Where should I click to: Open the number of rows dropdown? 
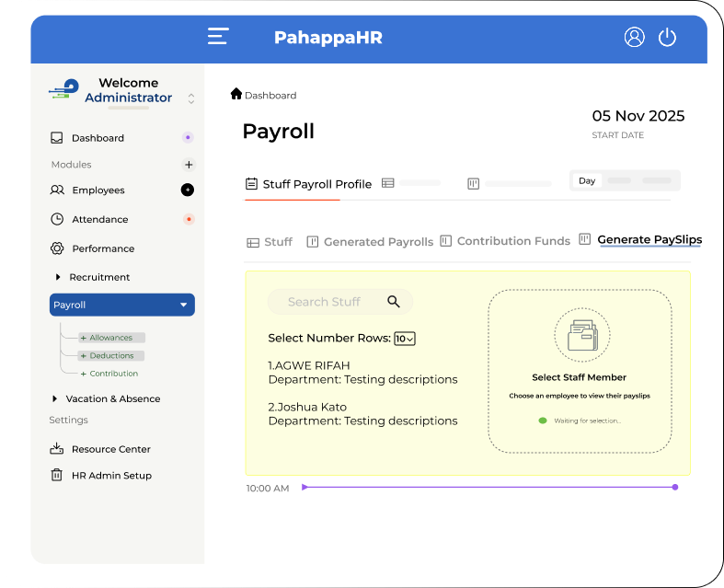405,339
